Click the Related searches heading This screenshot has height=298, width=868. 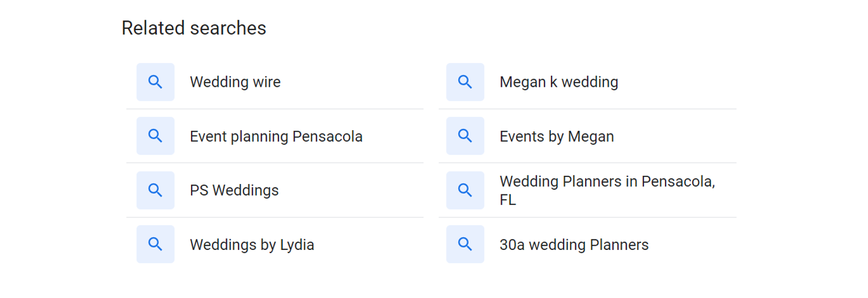coord(194,28)
